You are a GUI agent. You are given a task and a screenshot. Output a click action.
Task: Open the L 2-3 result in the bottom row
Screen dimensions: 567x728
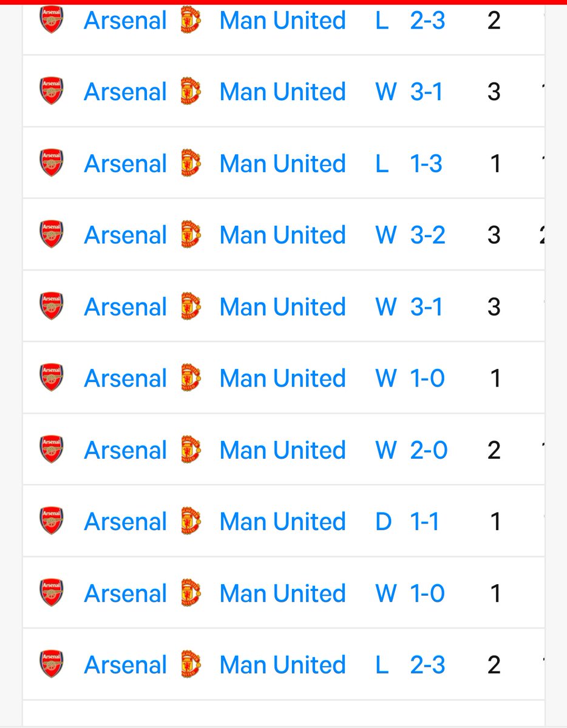point(410,664)
